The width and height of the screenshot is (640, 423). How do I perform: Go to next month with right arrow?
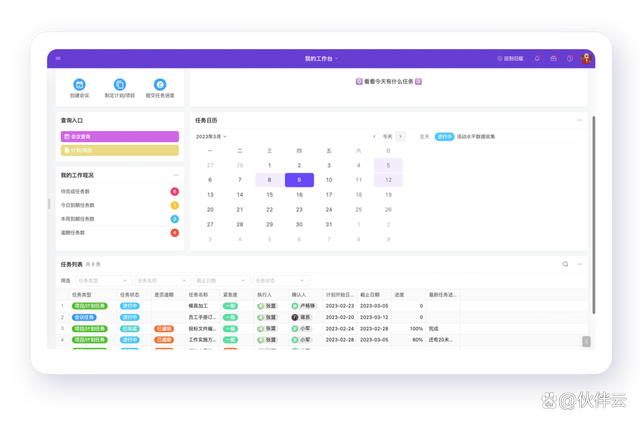400,136
